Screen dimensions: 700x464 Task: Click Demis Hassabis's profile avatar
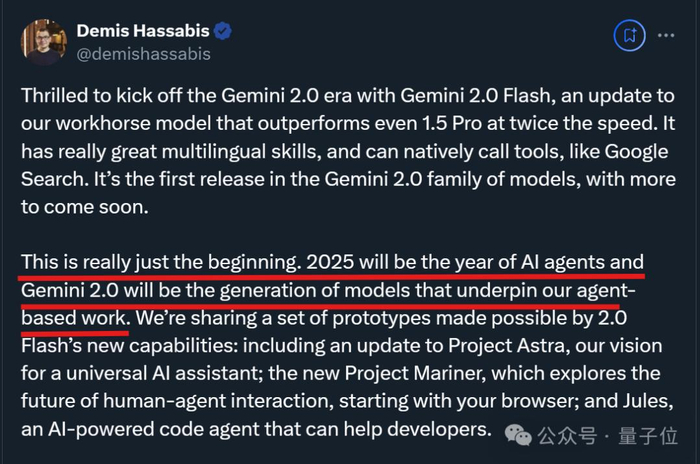[43, 41]
